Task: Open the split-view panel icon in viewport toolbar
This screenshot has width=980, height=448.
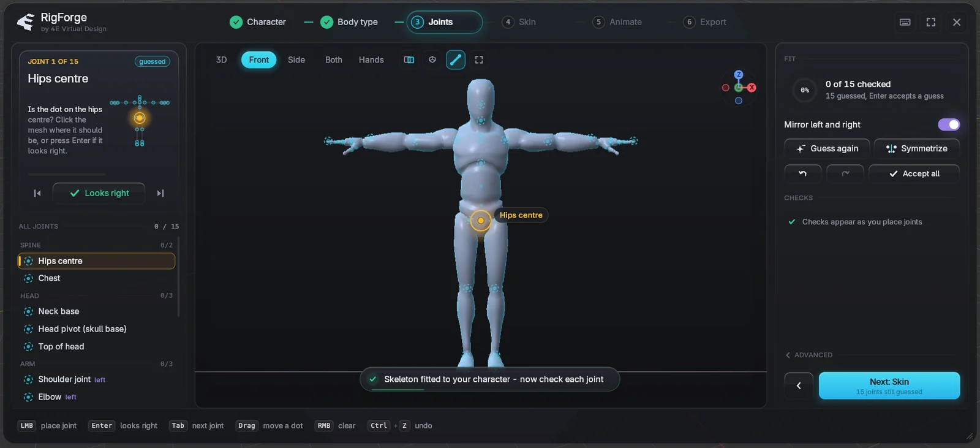Action: [409, 59]
